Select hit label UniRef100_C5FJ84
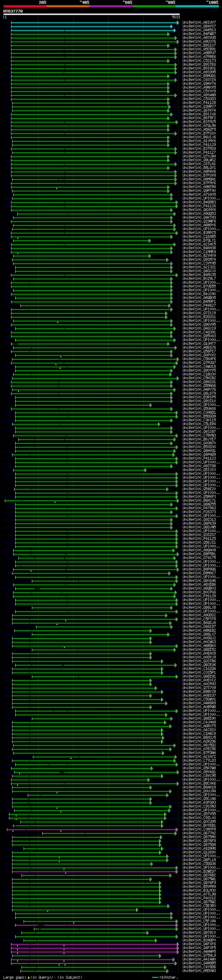The width and height of the screenshot is (222, 980). [x=199, y=921]
